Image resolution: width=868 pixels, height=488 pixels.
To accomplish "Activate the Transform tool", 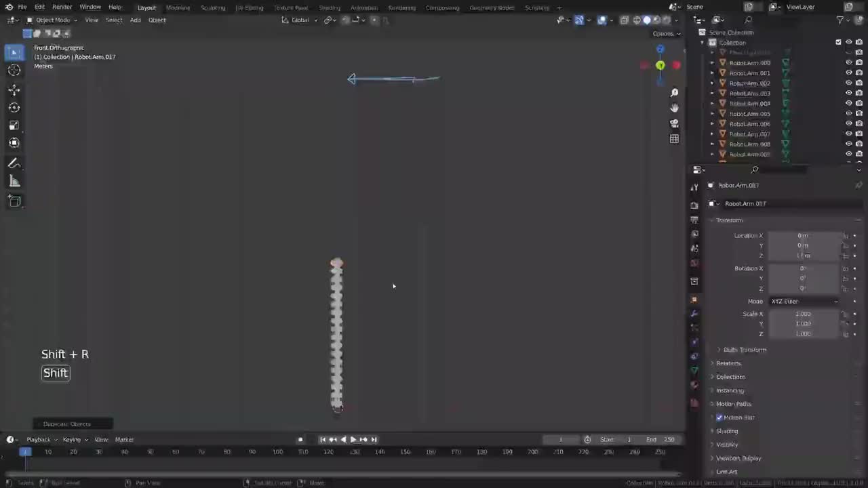I will pos(14,143).
